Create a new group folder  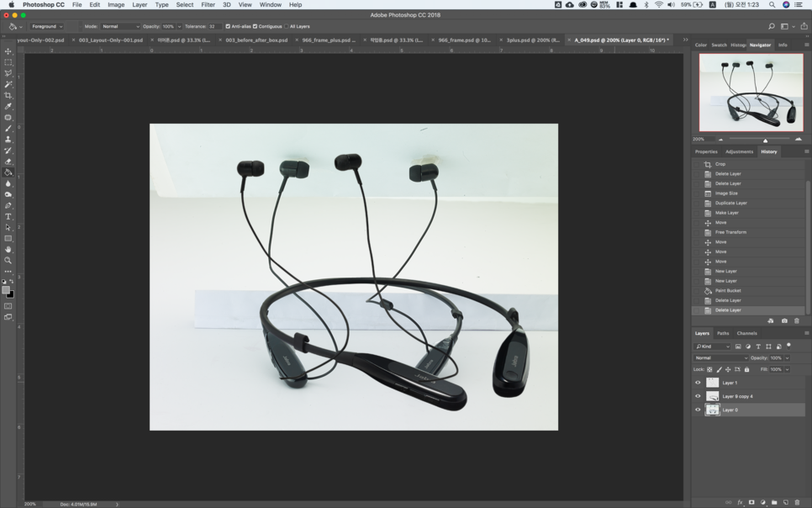tap(774, 502)
